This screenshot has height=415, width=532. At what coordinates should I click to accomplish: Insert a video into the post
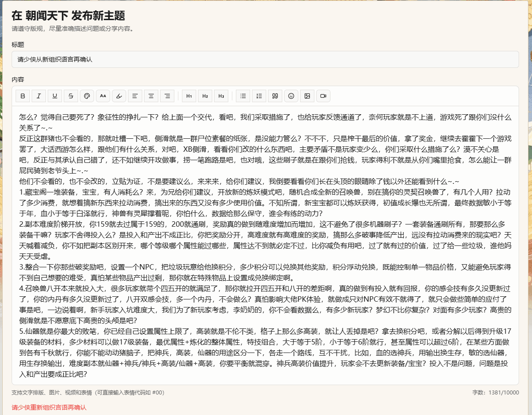[x=323, y=96]
